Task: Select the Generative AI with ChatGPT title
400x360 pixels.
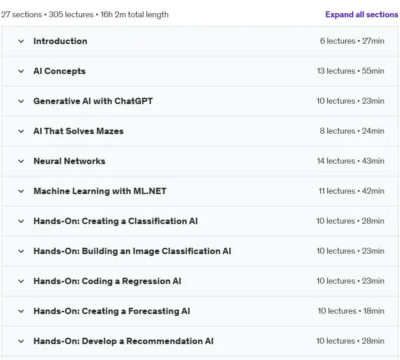Action: click(x=93, y=101)
